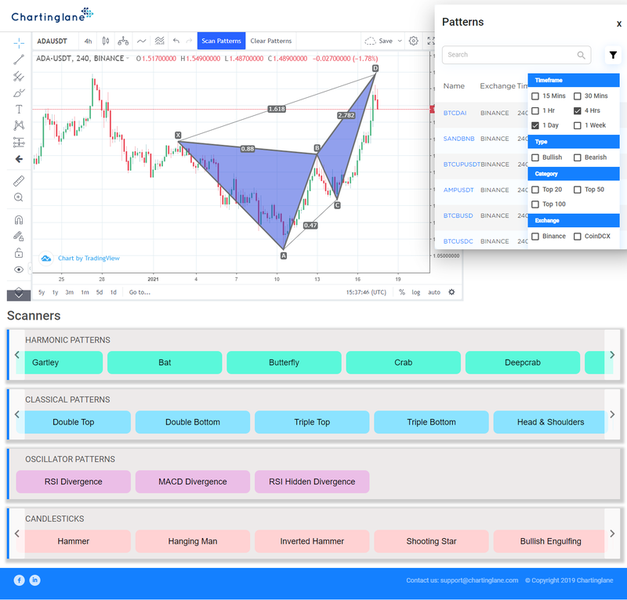Check the Top 100 category box
Viewport: 627px width, 600px height.
[x=535, y=204]
